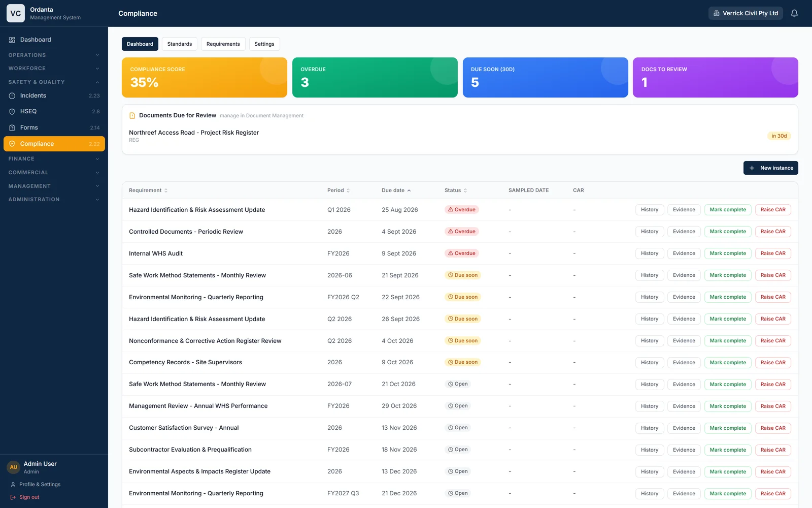Toggle Due date sort arrow
The image size is (812, 508).
(x=409, y=190)
